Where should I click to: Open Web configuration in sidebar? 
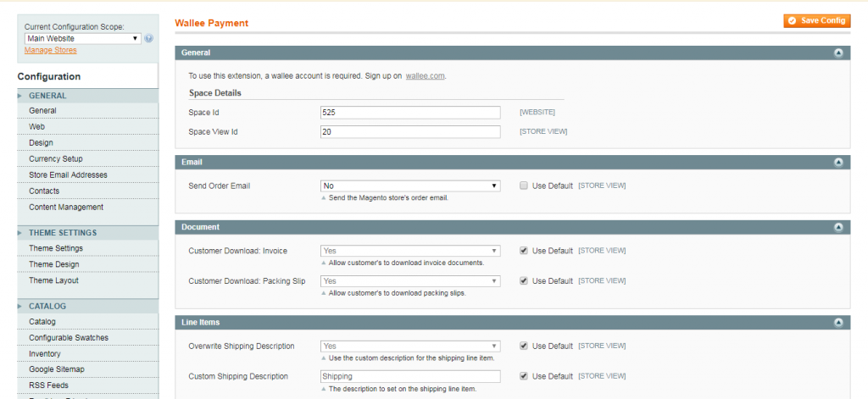[x=87, y=127]
